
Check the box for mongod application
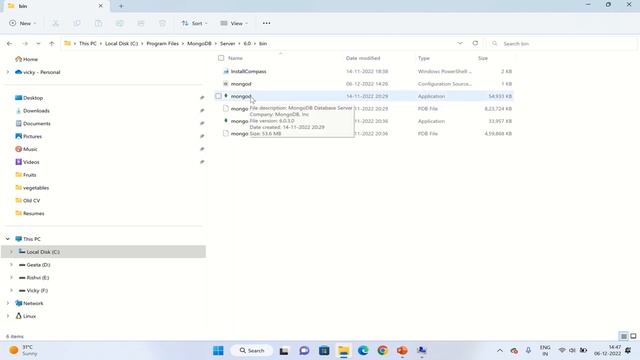[x=218, y=96]
